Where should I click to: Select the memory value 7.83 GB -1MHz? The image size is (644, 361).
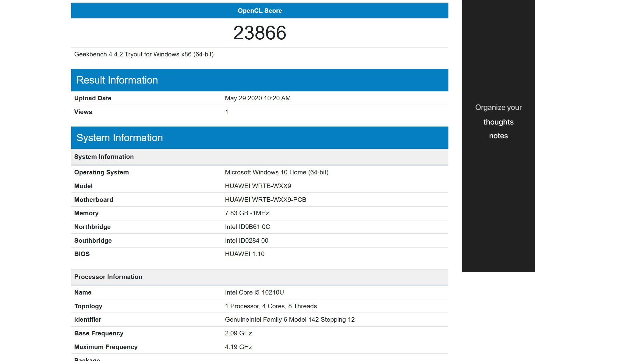(247, 213)
